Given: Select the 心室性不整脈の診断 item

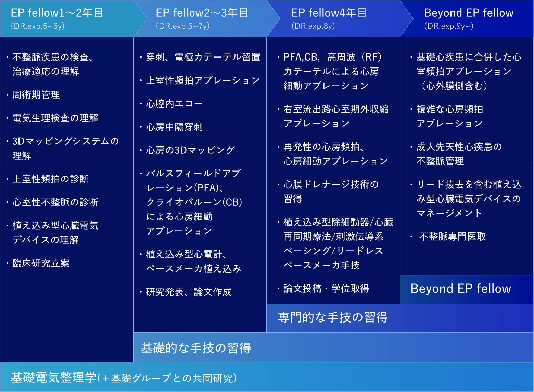Looking at the screenshot, I should coord(55,202).
